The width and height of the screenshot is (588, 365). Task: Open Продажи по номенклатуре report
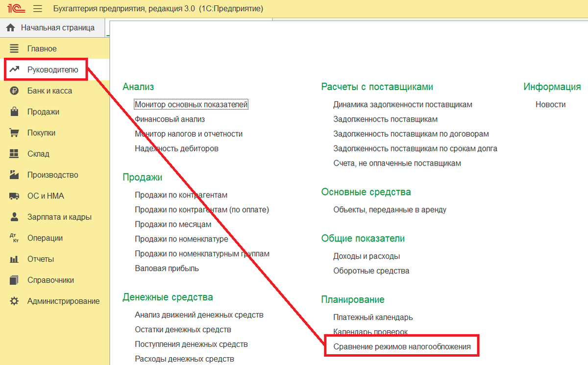(x=181, y=239)
